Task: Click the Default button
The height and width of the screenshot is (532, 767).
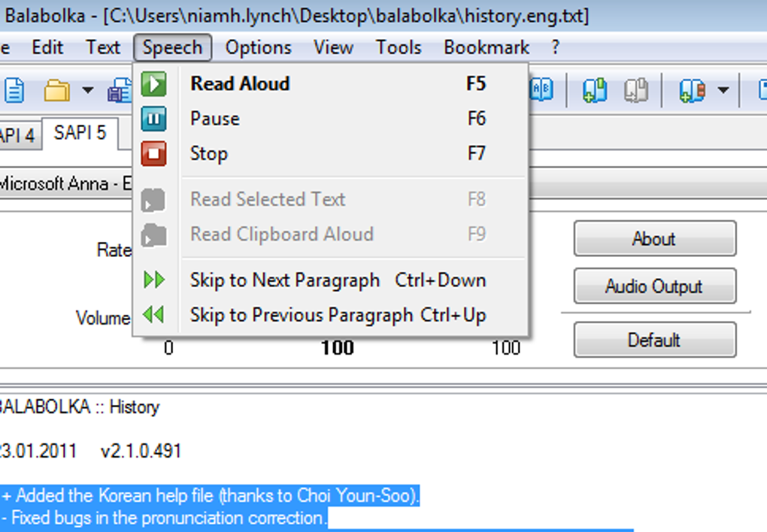Action: pos(654,340)
